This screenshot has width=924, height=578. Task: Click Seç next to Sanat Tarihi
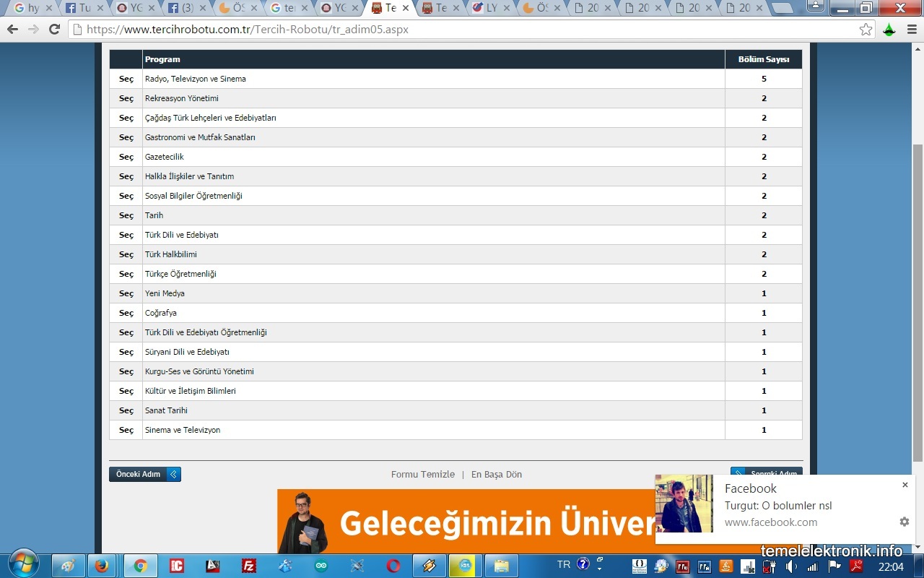pos(126,410)
